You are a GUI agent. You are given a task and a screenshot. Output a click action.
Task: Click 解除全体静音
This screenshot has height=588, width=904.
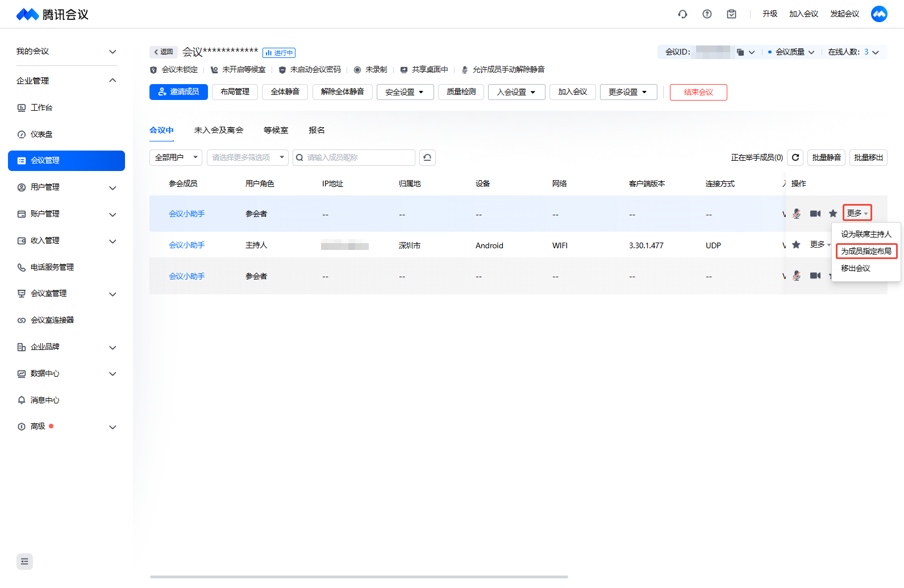(343, 92)
